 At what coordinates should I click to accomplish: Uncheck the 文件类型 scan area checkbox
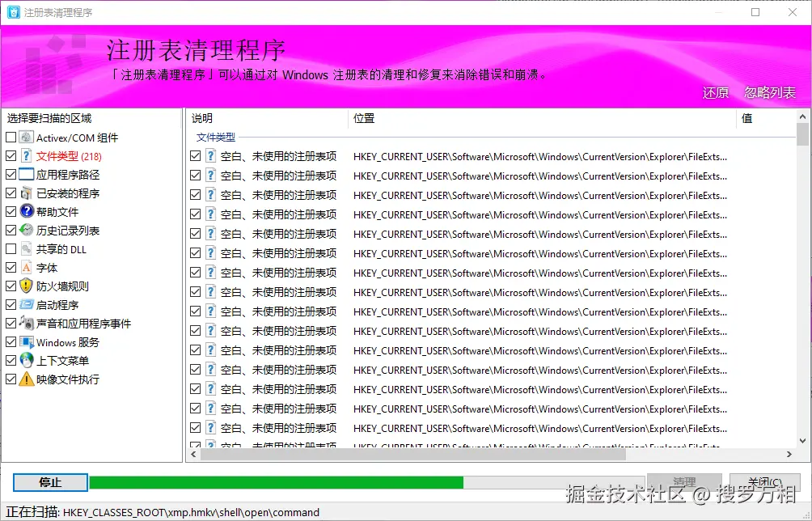(x=11, y=156)
